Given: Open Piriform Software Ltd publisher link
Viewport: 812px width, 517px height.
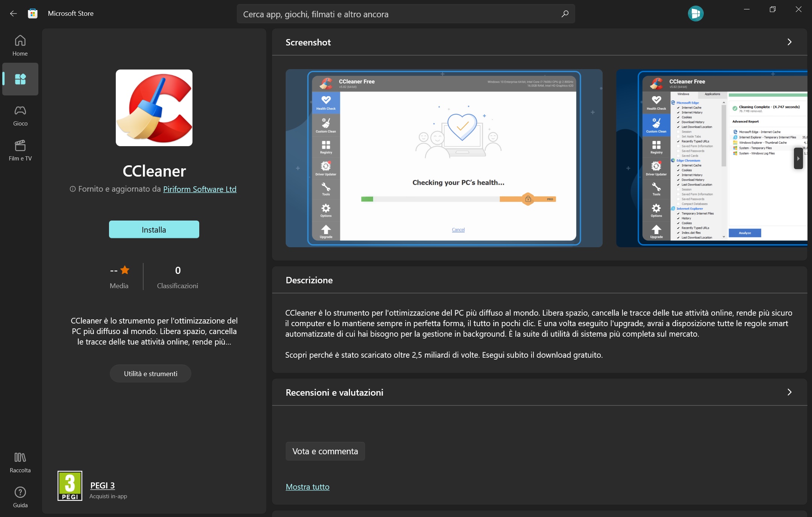Looking at the screenshot, I should point(200,189).
